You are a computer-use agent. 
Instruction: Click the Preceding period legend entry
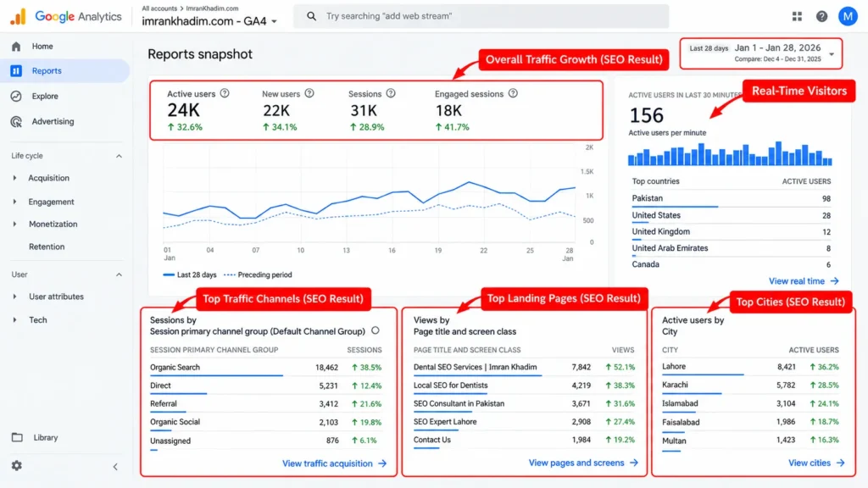[x=258, y=275]
